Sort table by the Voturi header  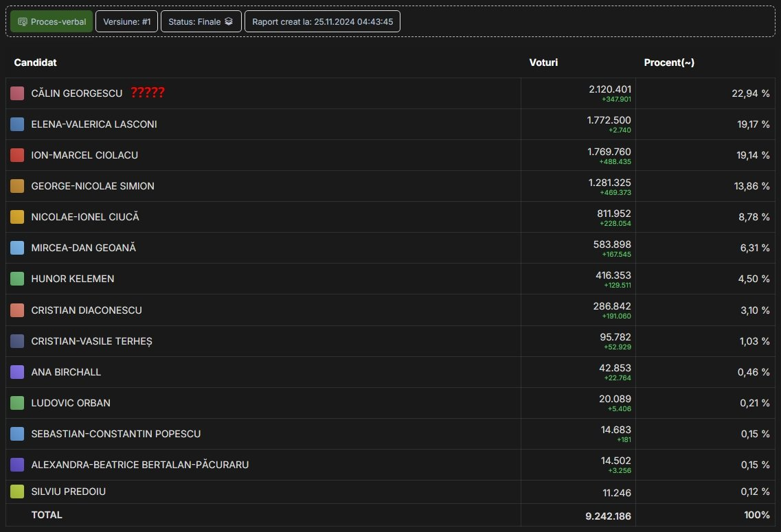tap(543, 62)
